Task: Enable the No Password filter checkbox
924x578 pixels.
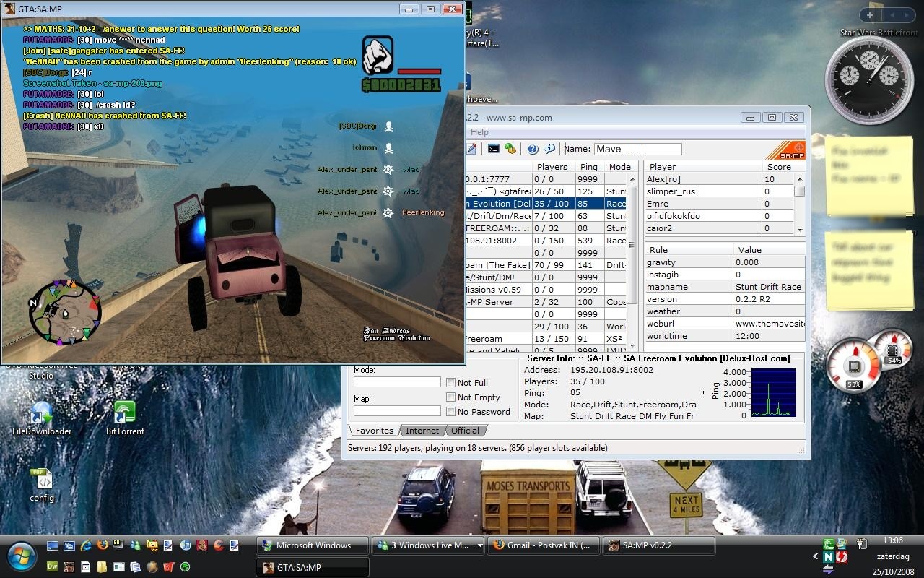Action: coord(450,412)
